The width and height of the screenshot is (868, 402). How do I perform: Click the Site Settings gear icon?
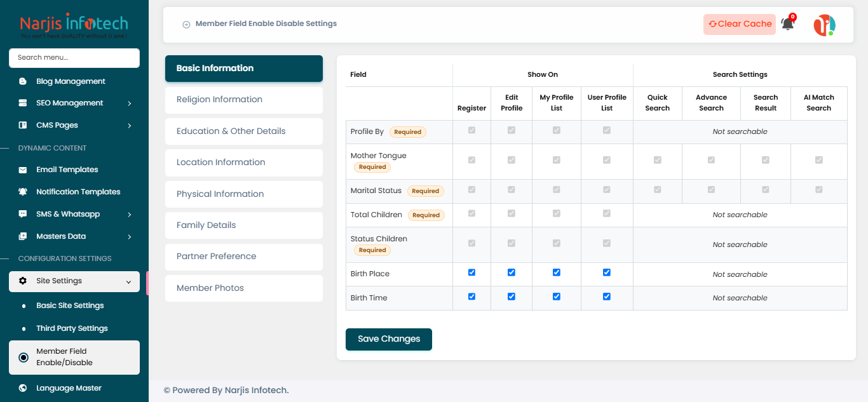point(23,281)
